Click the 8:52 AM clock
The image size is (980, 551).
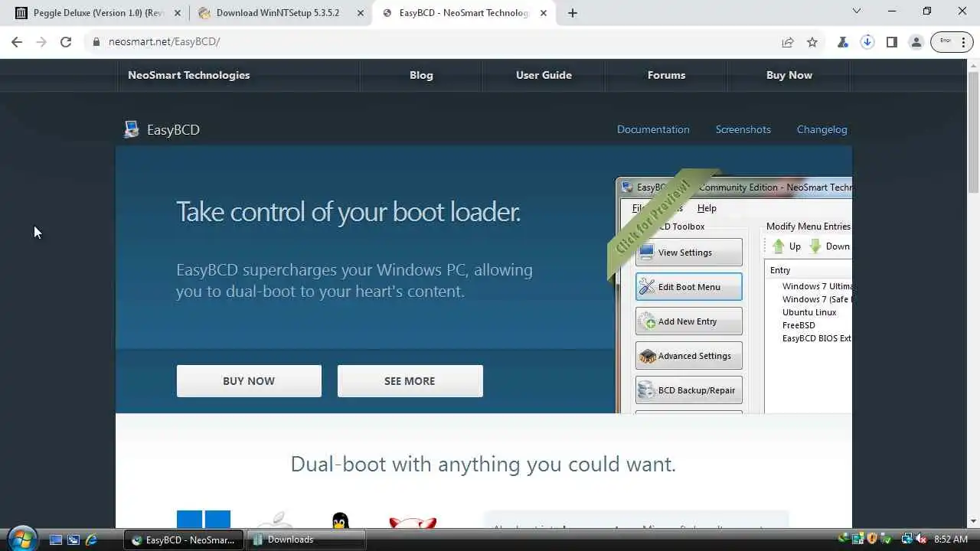[951, 540]
